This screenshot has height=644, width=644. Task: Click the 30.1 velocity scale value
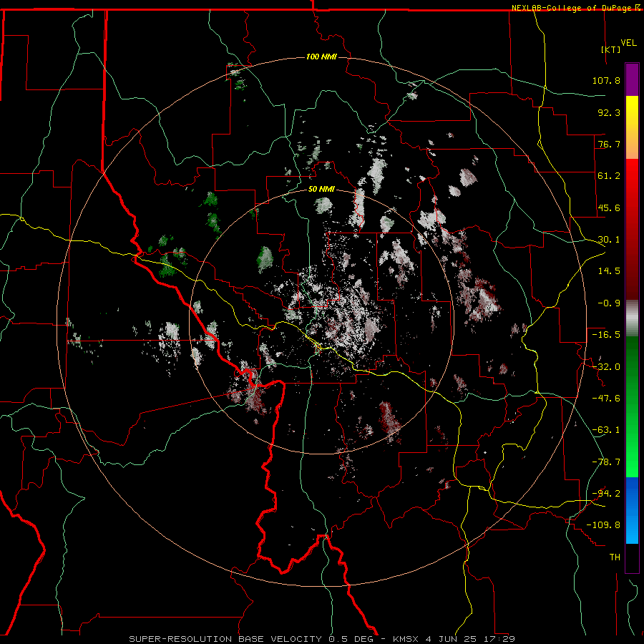[x=609, y=240]
